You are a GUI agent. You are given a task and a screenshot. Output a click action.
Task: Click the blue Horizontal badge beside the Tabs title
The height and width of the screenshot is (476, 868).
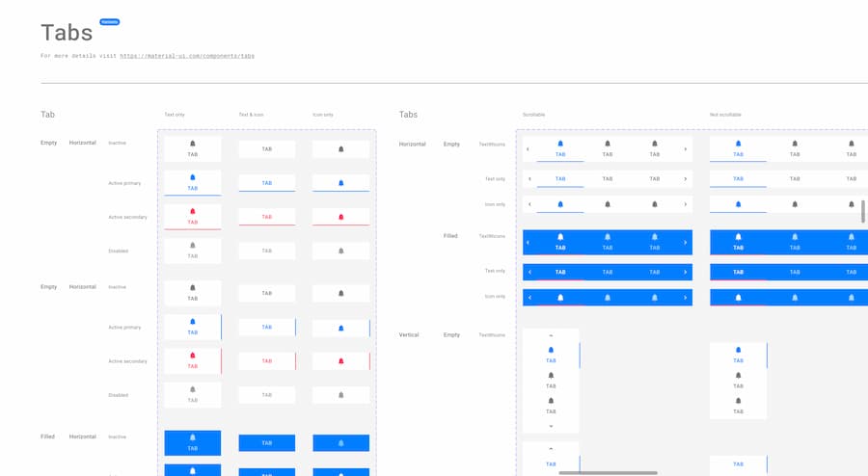click(x=109, y=21)
